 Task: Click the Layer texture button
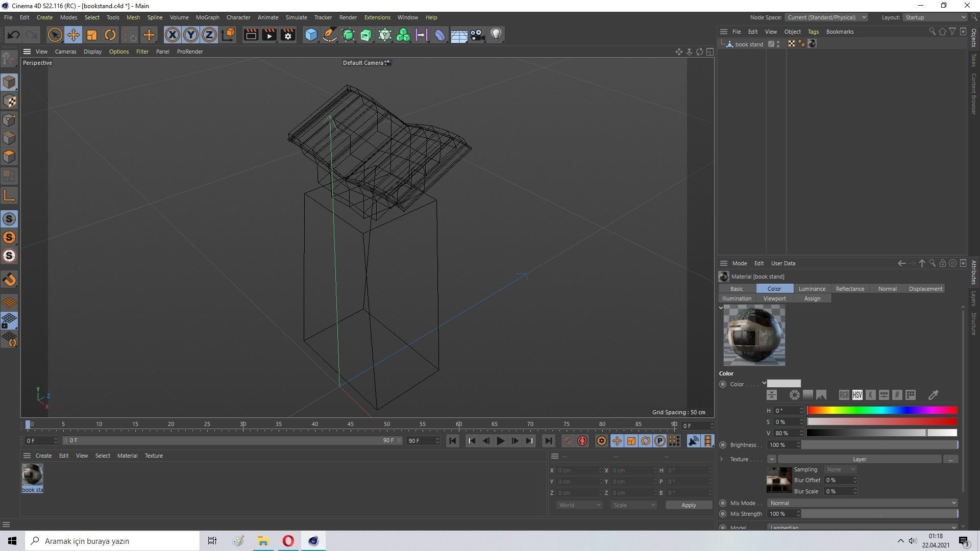coord(860,459)
